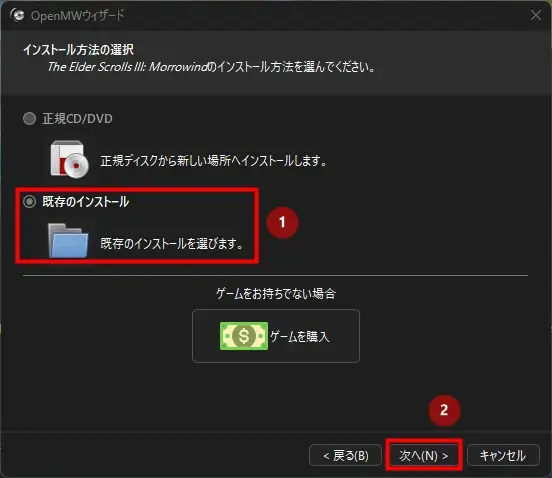Cancel the wizard with キャンセル button

click(503, 455)
